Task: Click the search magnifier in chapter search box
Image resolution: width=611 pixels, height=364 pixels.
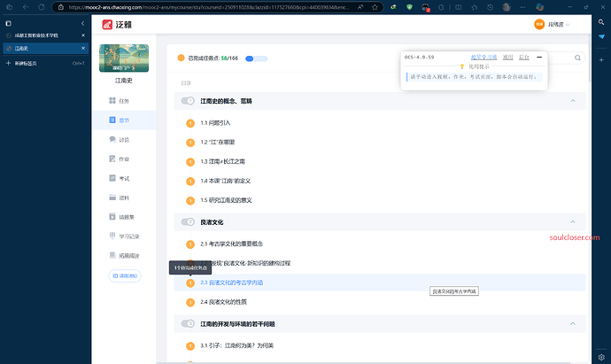Action: click(577, 58)
